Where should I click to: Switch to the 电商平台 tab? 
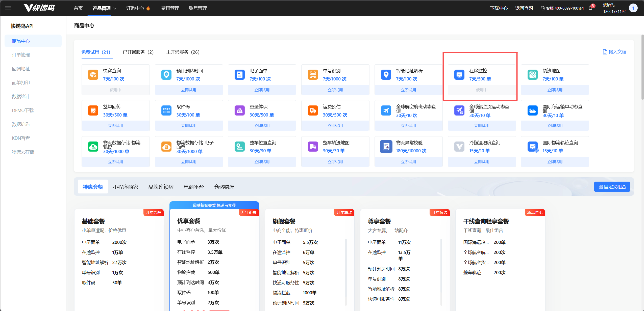(x=194, y=187)
